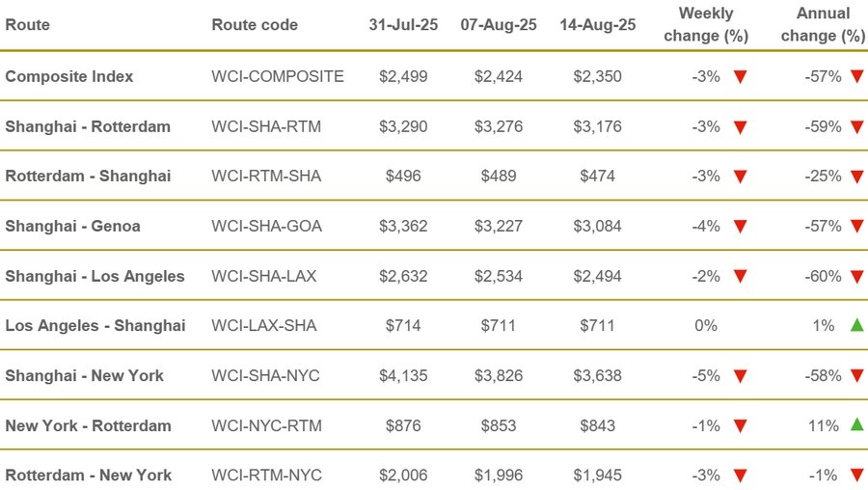
Task: Click Shanghai - New York annual change red arrow
Action: click(x=856, y=376)
